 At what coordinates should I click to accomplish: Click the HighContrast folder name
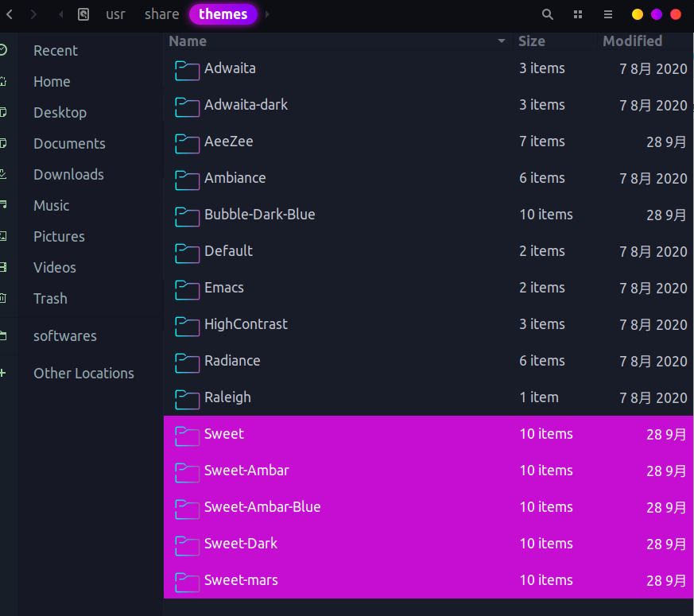click(x=246, y=324)
